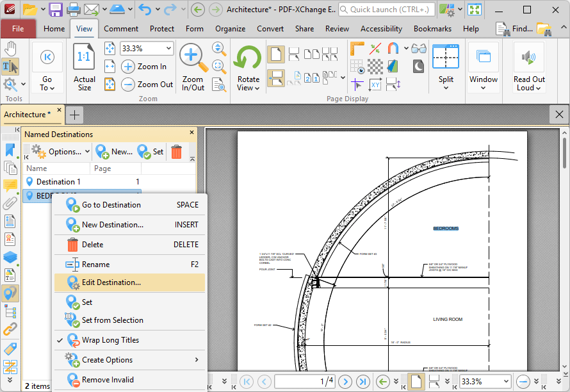
Task: Toggle the snap magnet icon
Action: (393, 49)
